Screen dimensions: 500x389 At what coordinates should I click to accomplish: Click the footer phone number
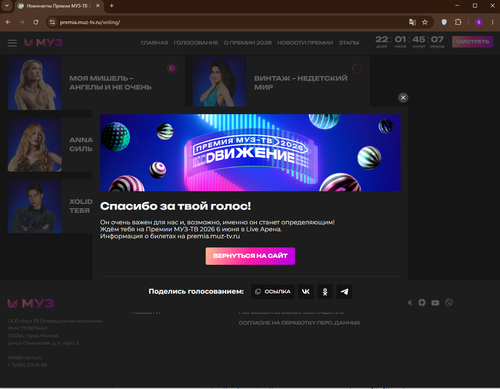[27, 365]
